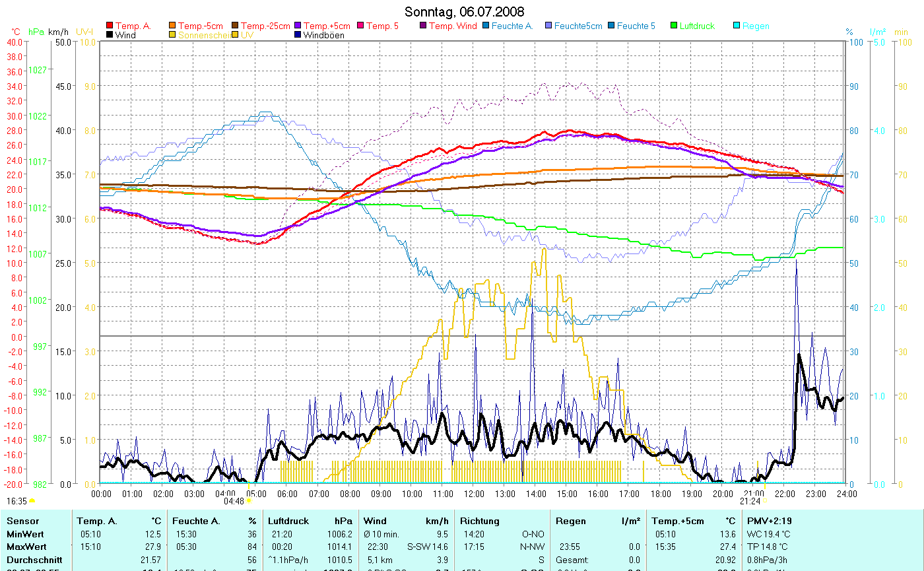Click the date title Sonntag, 06.07.2008
The height and width of the screenshot is (571, 924).
point(465,12)
